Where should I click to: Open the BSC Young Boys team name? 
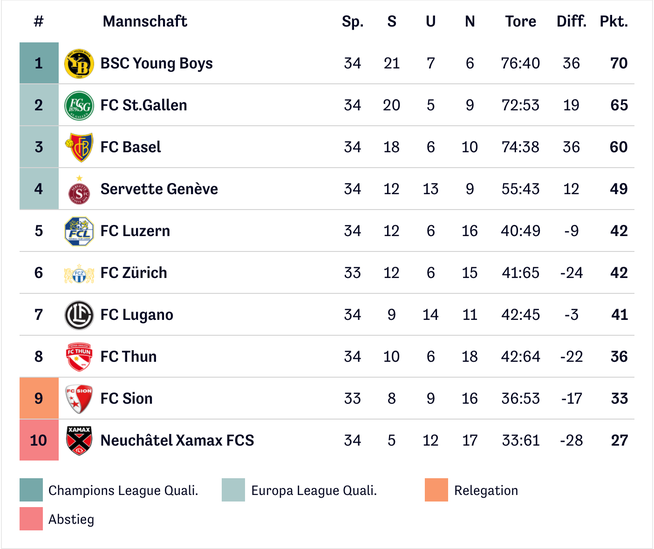pyautogui.click(x=156, y=64)
